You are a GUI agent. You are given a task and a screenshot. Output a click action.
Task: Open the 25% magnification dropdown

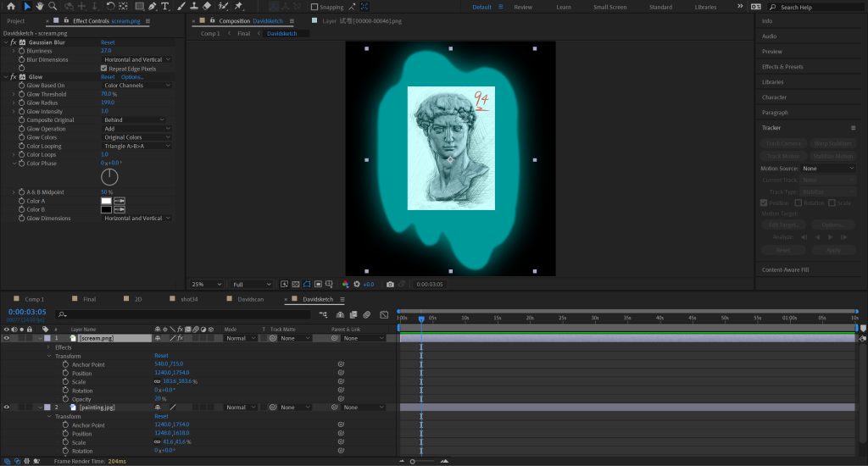[207, 285]
